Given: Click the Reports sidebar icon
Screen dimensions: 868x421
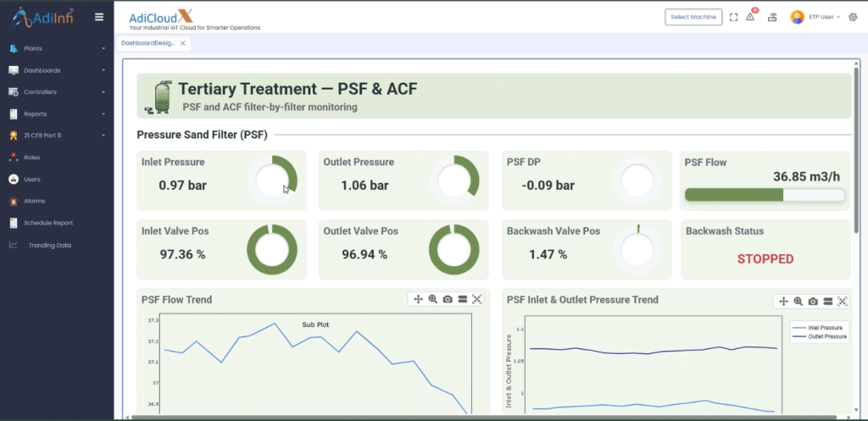Looking at the screenshot, I should click(x=14, y=114).
